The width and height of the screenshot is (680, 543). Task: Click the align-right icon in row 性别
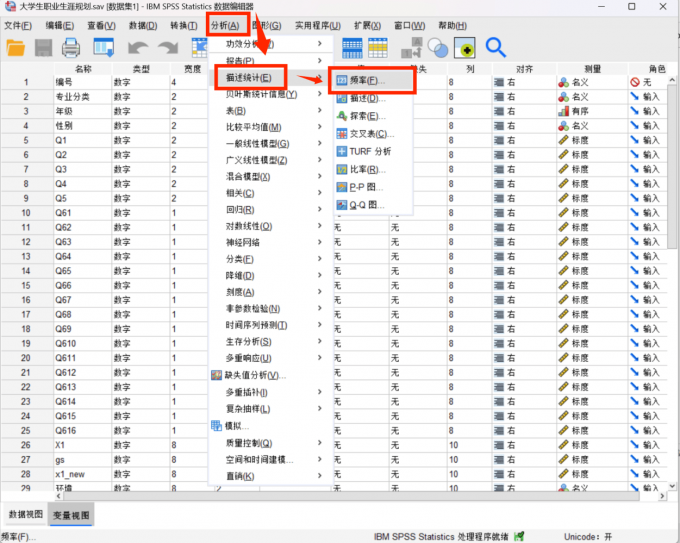point(499,126)
